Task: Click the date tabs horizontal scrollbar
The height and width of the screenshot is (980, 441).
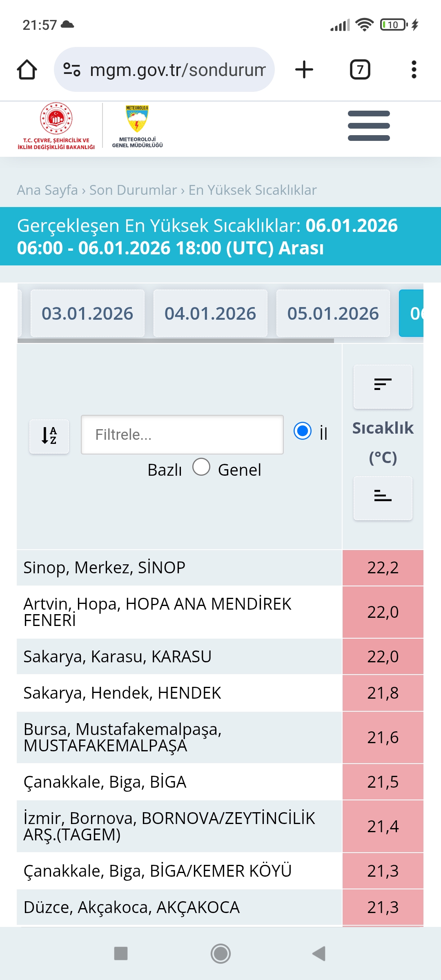Action: [176, 341]
